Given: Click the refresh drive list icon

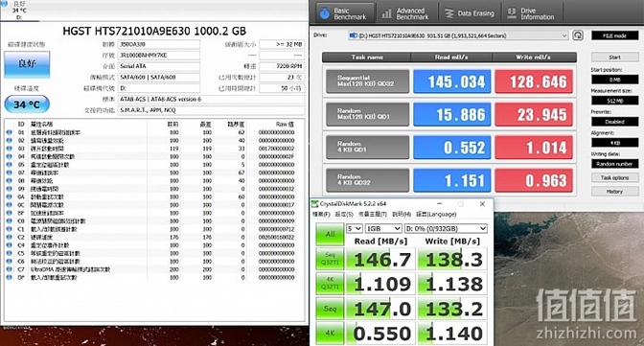Looking at the screenshot, I should click(578, 35).
